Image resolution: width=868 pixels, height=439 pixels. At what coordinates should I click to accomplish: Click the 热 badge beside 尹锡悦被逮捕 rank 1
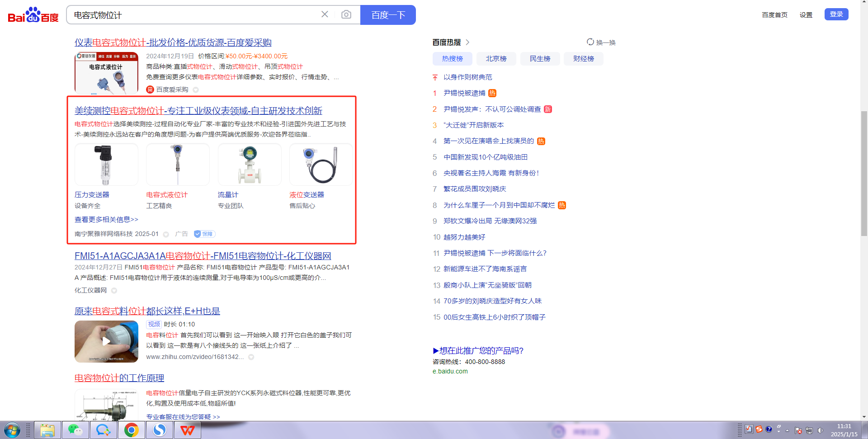[492, 93]
